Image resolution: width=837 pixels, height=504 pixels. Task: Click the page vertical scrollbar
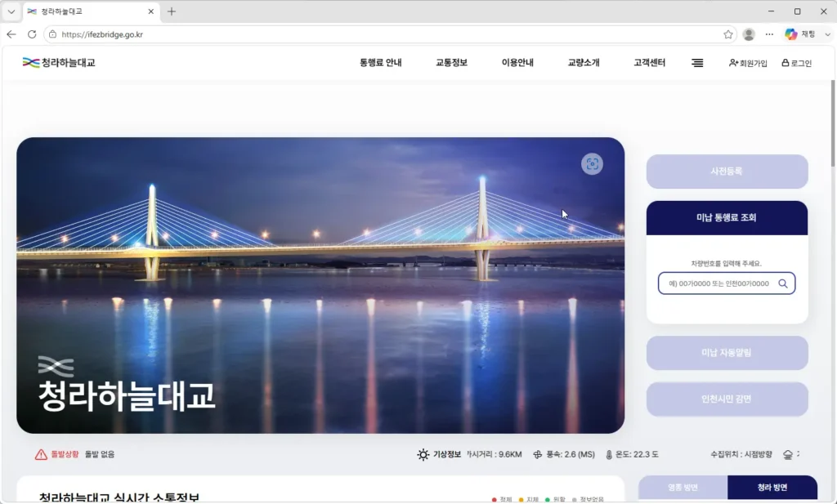pyautogui.click(x=833, y=123)
